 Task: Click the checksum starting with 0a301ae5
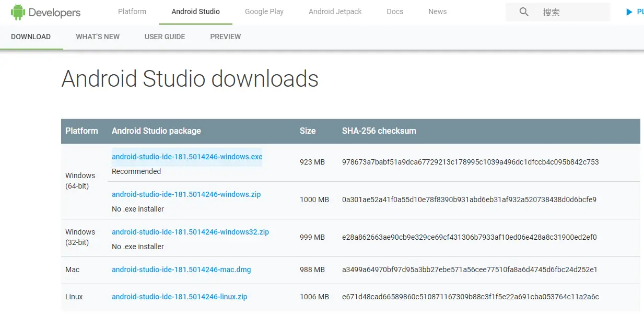pos(469,200)
